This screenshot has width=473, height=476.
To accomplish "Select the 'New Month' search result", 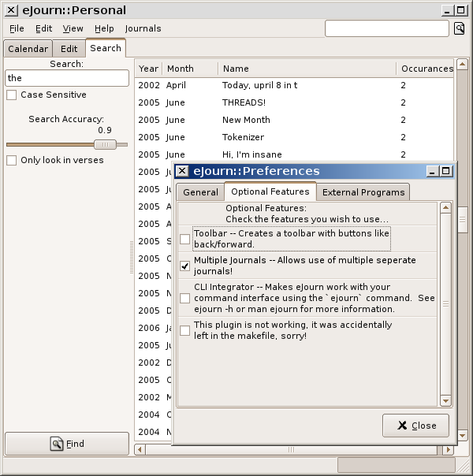I will pos(294,120).
